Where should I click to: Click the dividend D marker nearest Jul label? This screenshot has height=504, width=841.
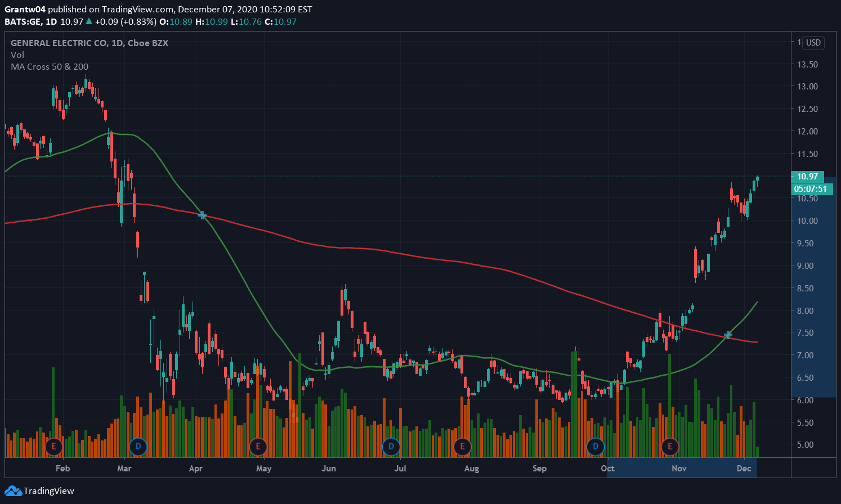[391, 447]
